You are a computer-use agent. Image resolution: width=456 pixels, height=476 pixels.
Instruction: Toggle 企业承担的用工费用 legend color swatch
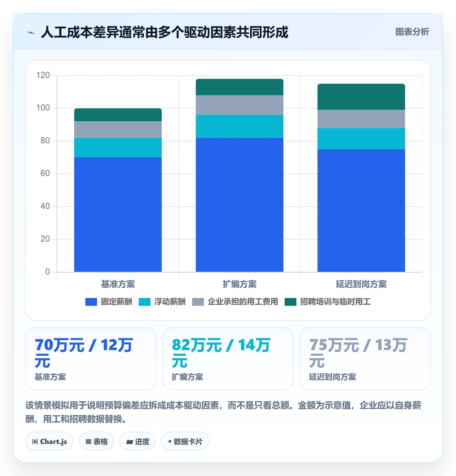click(x=198, y=302)
